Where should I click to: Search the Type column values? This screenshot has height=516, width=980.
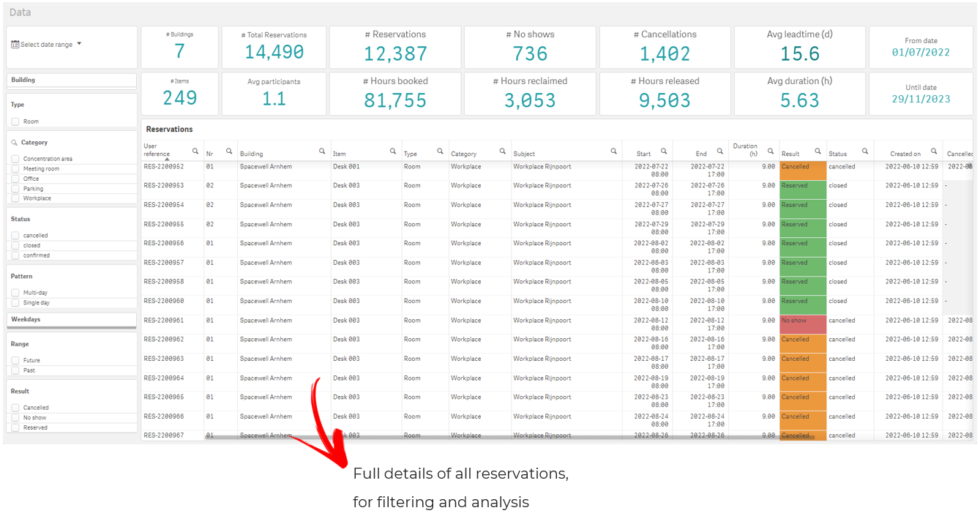click(x=440, y=152)
